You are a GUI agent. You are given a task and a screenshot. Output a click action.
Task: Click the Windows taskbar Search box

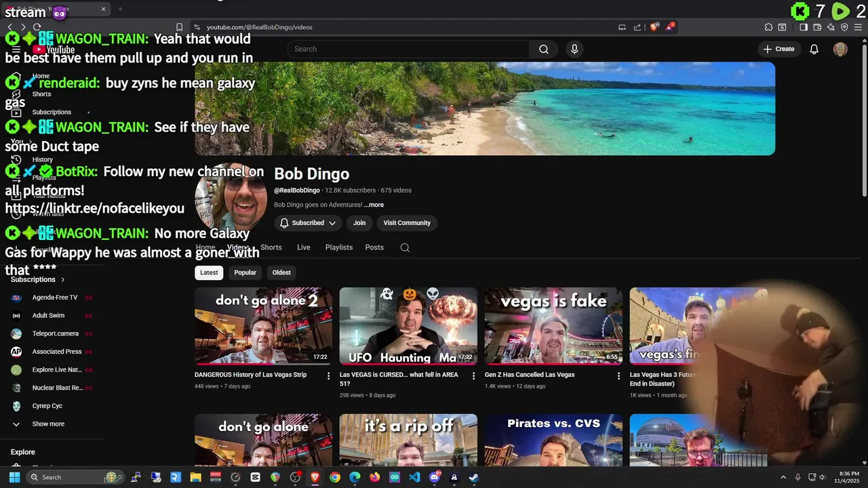75,477
